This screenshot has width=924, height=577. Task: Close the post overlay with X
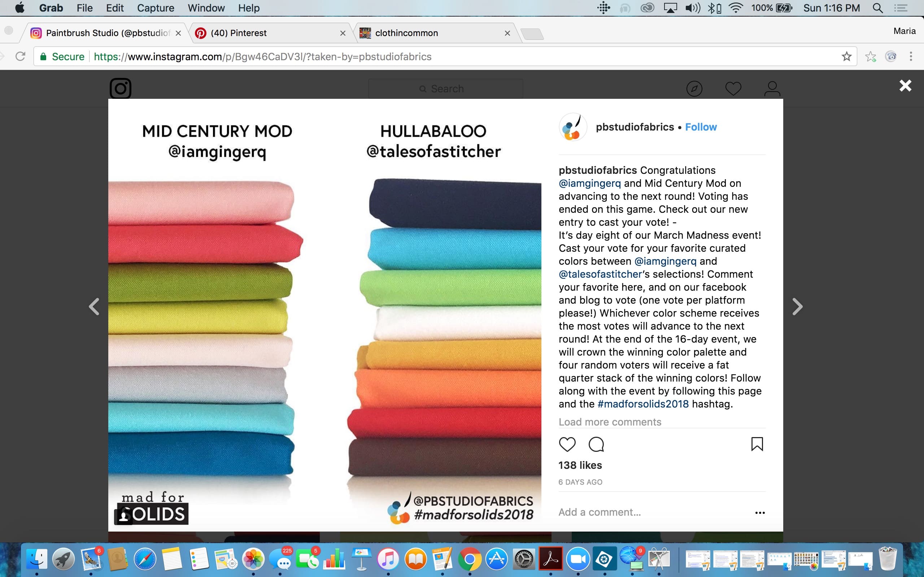pos(905,85)
